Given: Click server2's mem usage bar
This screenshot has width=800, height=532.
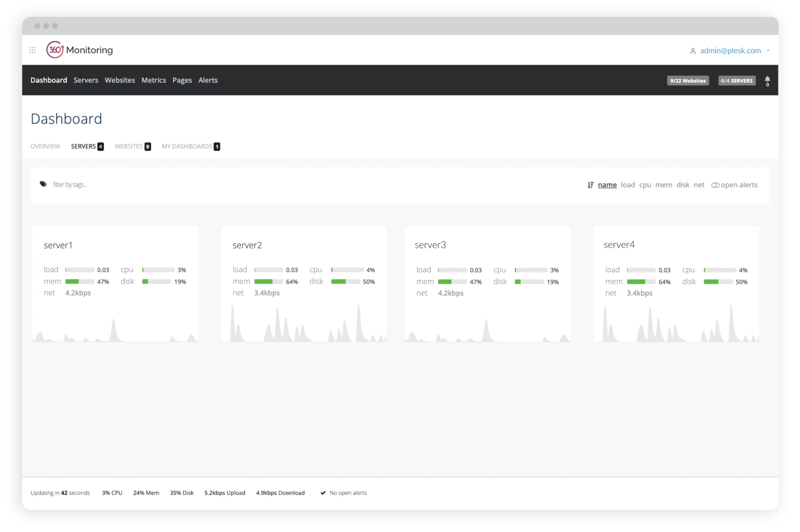Looking at the screenshot, I should 268,281.
